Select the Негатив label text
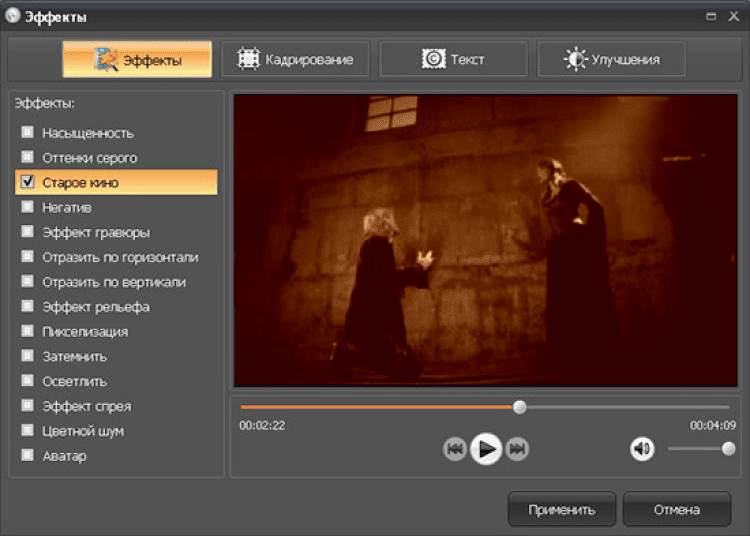 pyautogui.click(x=67, y=208)
